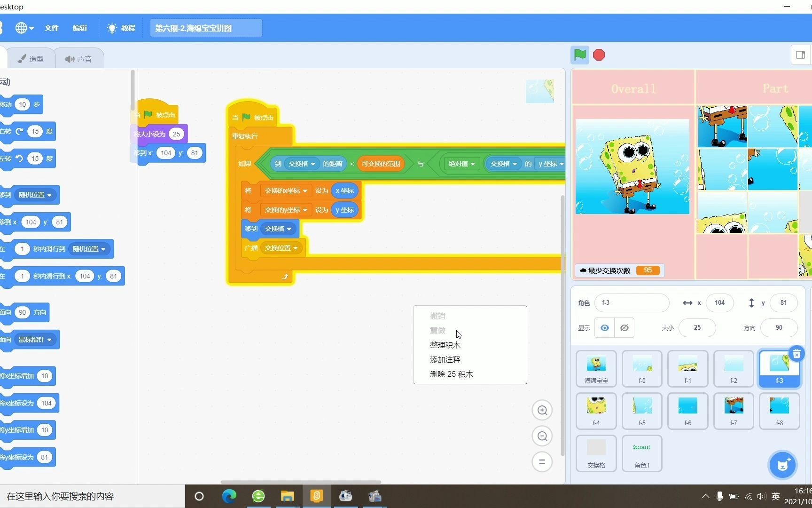The image size is (812, 508).
Task: Select sprite f-8
Action: (779, 411)
